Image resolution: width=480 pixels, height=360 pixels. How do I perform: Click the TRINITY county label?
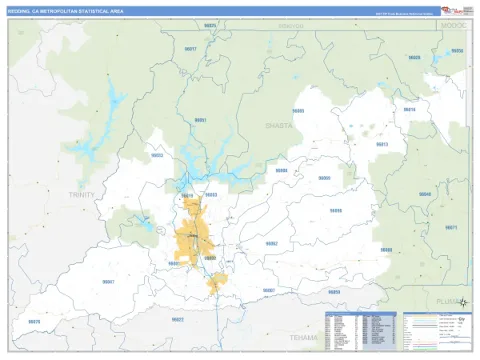82,195
